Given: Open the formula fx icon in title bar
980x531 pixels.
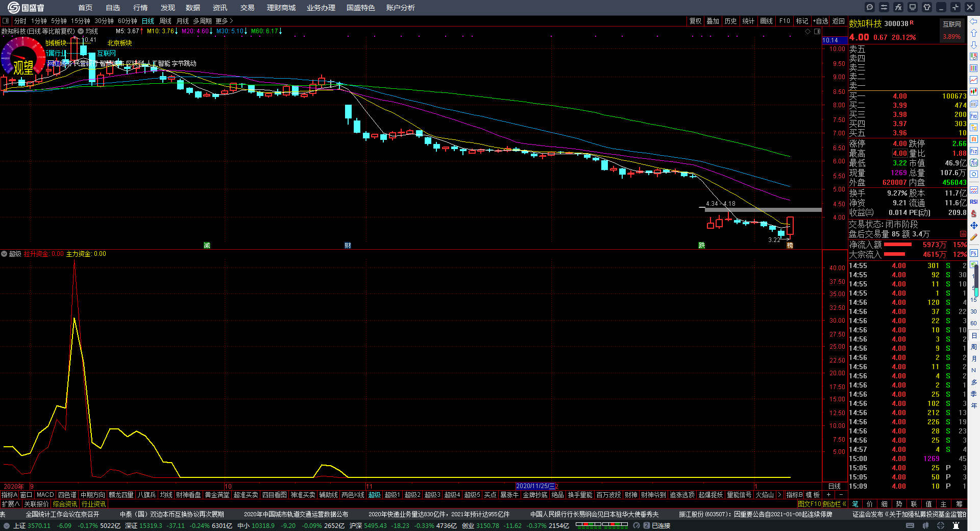Looking at the screenshot, I should tap(898, 7).
